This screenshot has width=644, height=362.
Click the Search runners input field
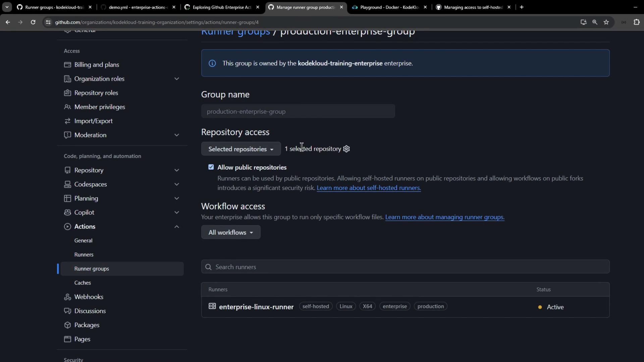coord(405,267)
